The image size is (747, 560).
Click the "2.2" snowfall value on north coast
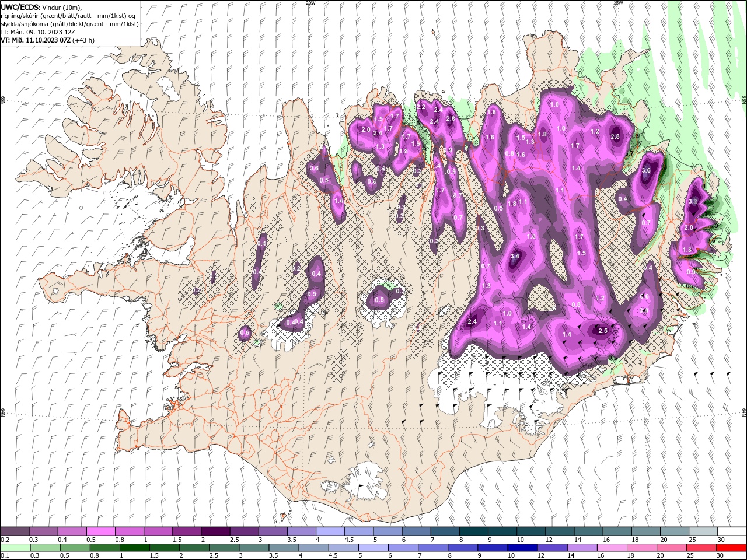pyautogui.click(x=421, y=107)
